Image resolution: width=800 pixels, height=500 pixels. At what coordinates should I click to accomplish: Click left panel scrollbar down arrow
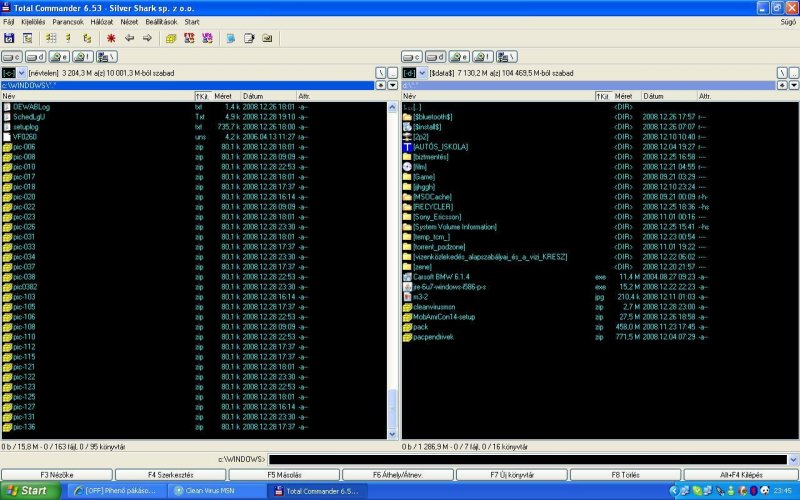[392, 434]
